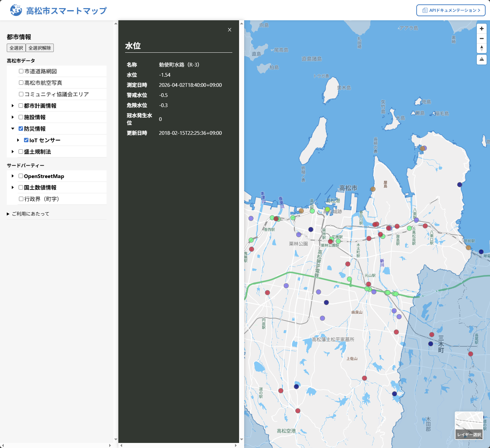Viewport: 490px width, 448px height.
Task: Open the APIドキュメンテーション link
Action: click(x=451, y=10)
